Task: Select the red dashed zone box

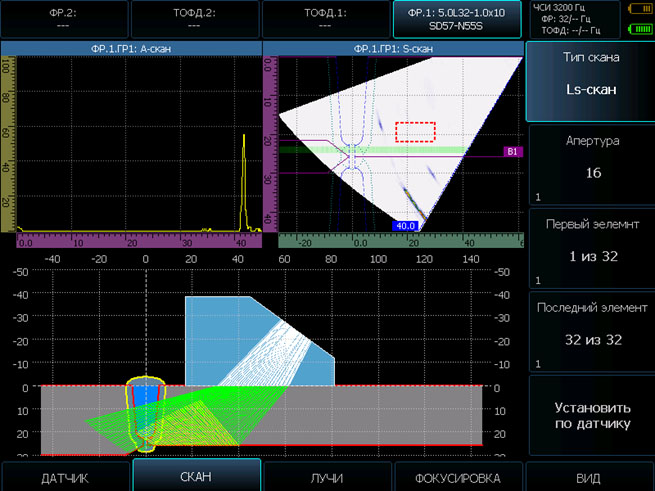Action: 417,132
